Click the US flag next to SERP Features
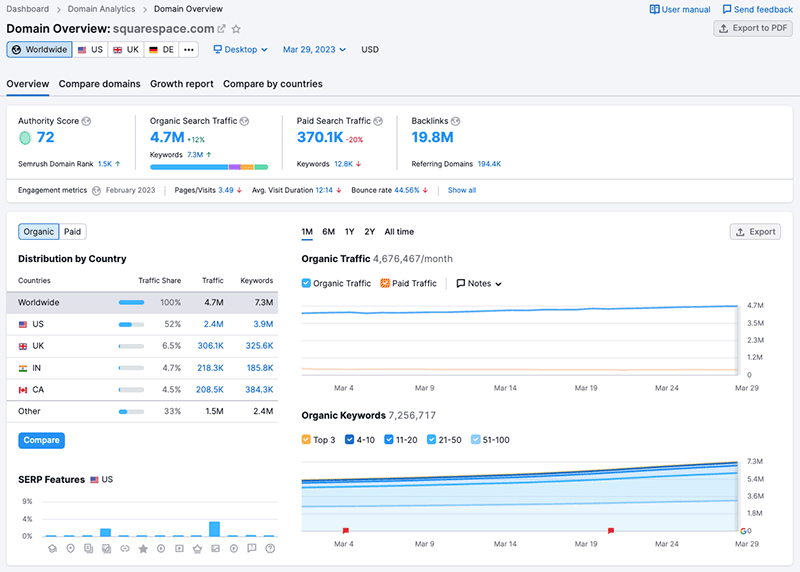The image size is (800, 572). tap(94, 480)
